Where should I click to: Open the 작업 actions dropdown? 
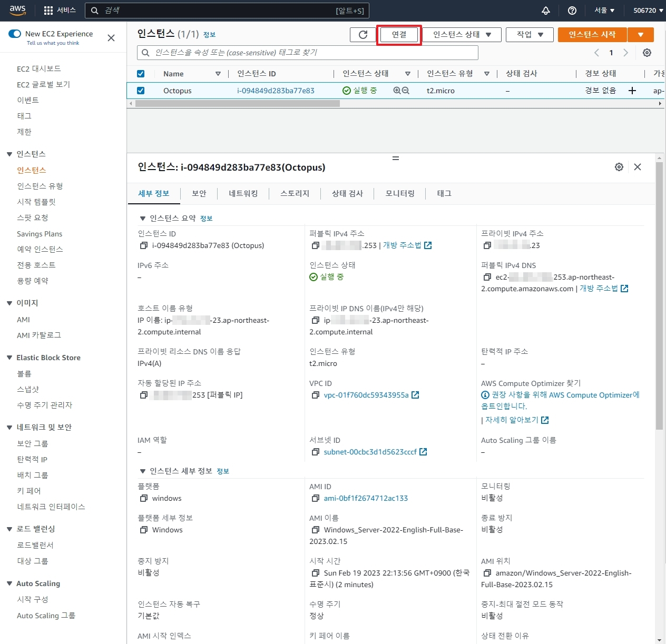[x=530, y=35]
